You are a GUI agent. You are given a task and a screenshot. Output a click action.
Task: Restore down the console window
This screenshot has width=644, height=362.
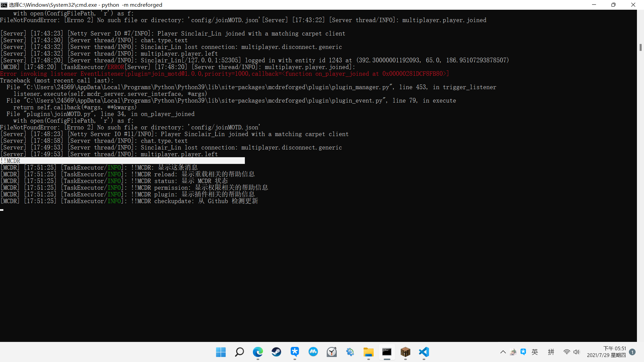(x=613, y=5)
